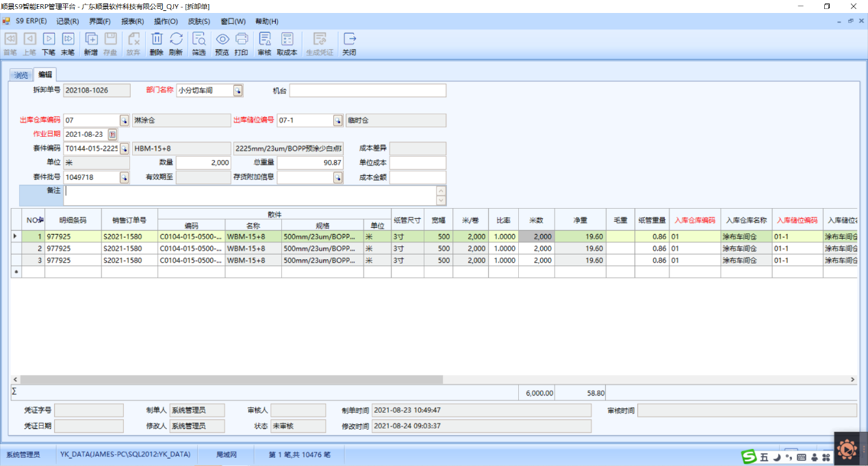
Task: Click the 打印 printer icon
Action: coord(242,40)
